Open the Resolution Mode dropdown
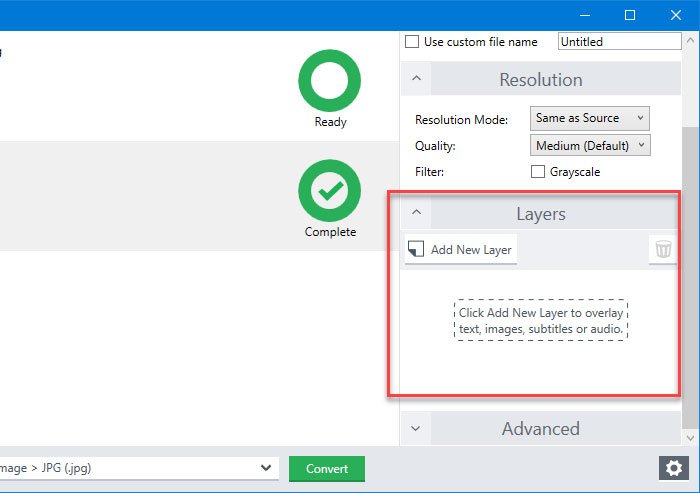 (589, 118)
